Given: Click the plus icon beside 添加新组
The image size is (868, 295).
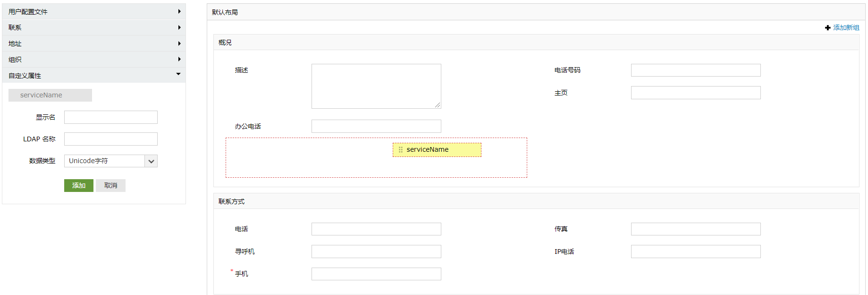Looking at the screenshot, I should pos(827,28).
